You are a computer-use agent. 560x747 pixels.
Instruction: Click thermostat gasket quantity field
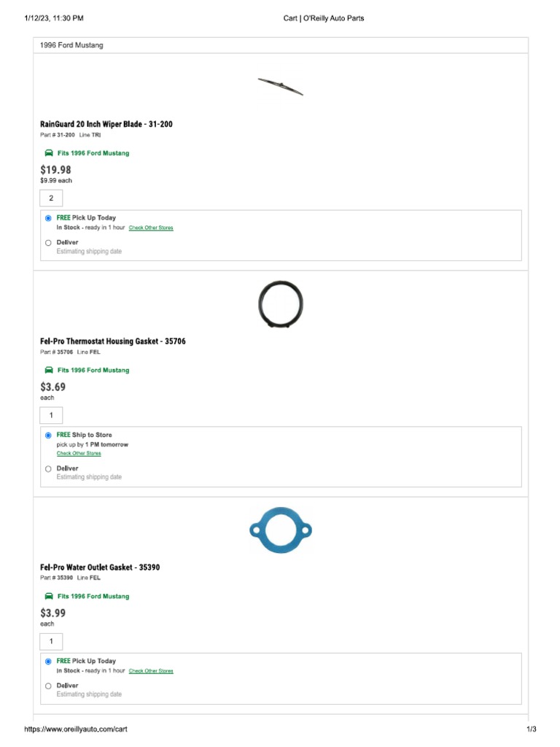(51, 415)
